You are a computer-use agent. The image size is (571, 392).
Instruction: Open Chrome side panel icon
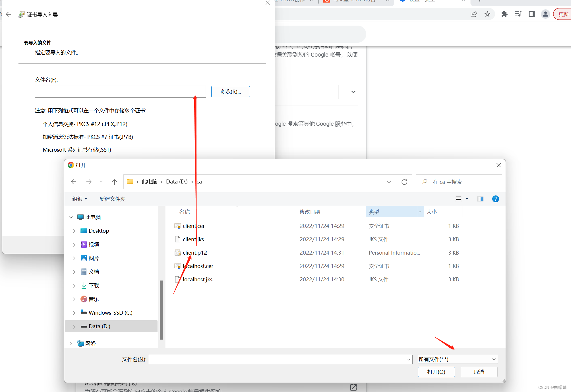tap(531, 14)
